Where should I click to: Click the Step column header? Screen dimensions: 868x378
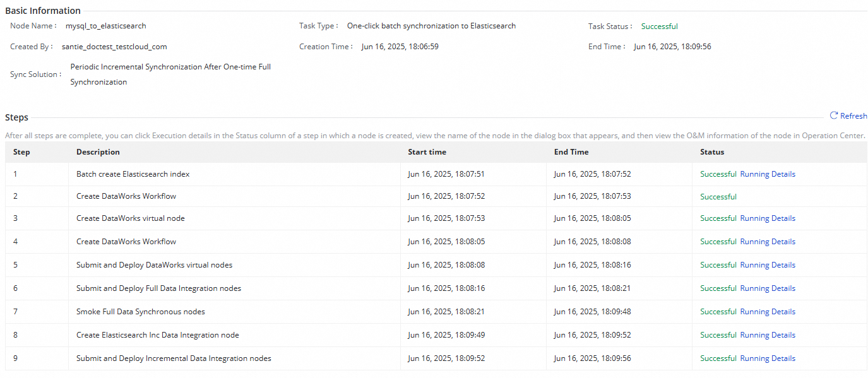(x=21, y=152)
